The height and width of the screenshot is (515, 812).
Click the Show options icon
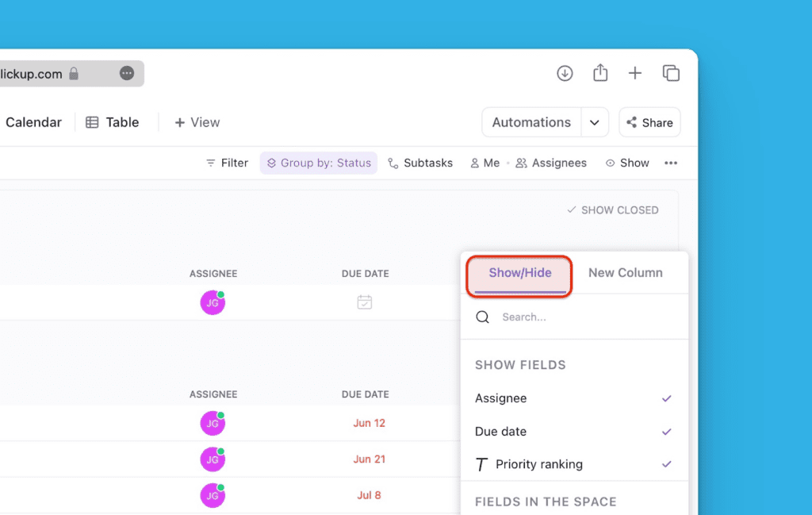[x=609, y=163]
